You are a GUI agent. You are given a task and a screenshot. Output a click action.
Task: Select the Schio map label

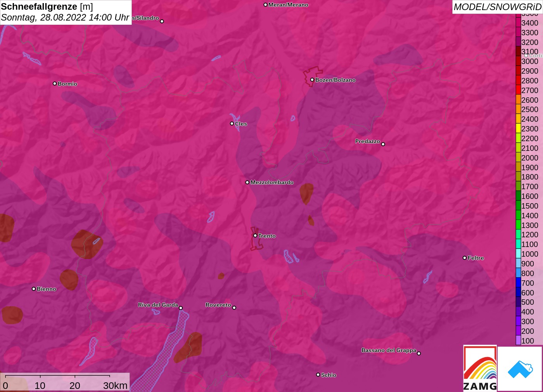pos(329,375)
